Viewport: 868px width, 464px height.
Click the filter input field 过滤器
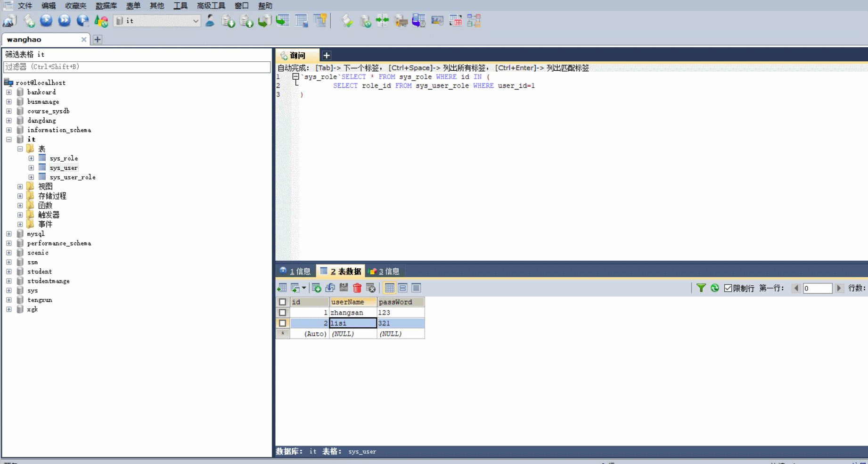[x=137, y=67]
